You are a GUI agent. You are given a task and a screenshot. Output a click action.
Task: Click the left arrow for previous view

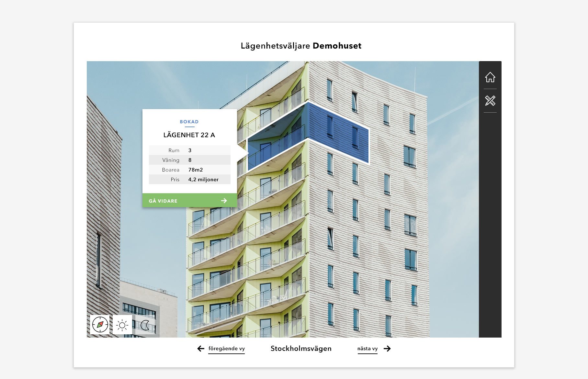(201, 349)
